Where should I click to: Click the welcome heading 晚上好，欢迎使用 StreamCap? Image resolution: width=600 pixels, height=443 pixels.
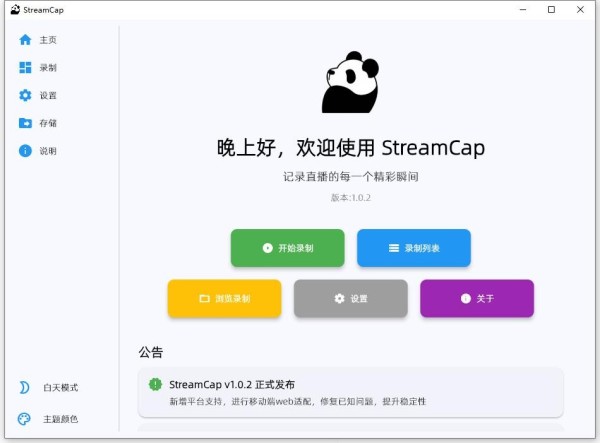pyautogui.click(x=351, y=148)
